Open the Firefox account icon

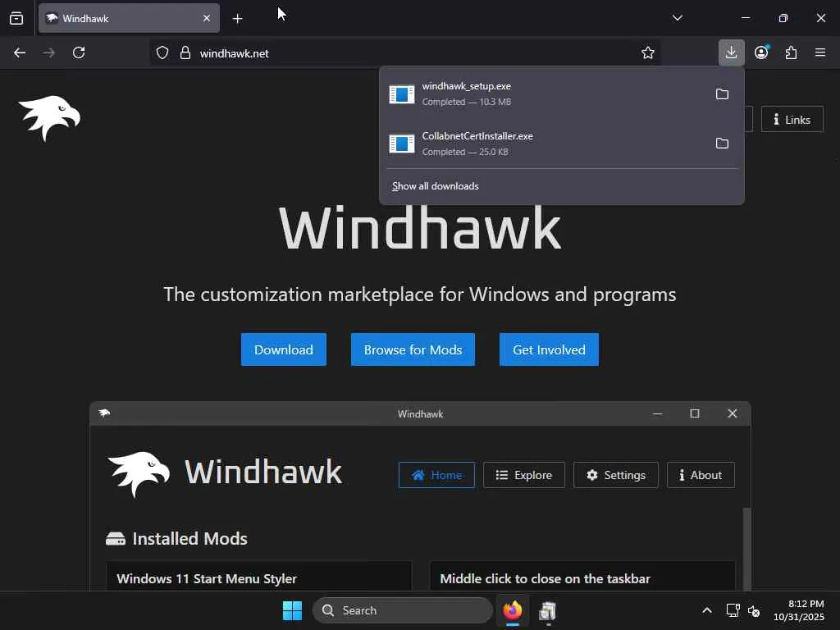[761, 52]
